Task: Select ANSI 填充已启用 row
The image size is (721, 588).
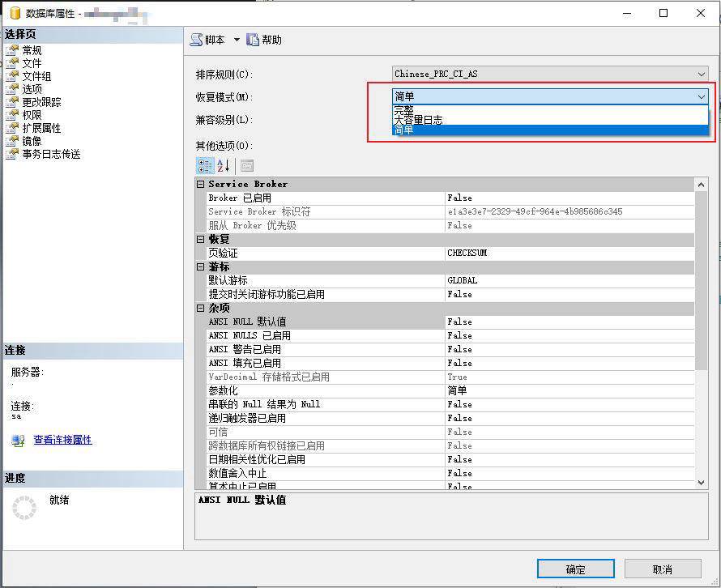Action: tap(450, 364)
